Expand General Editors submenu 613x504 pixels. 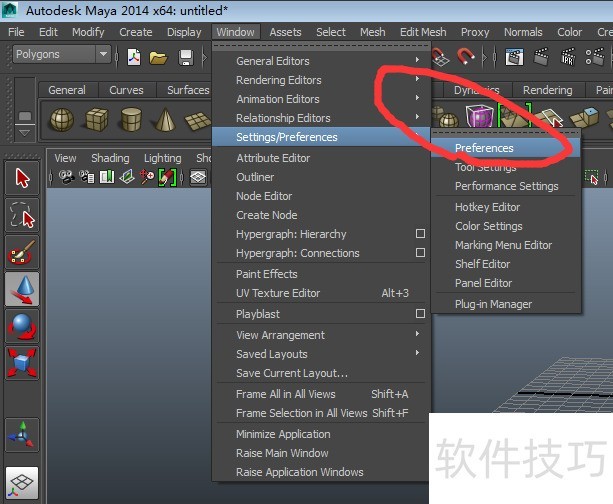[x=418, y=60]
